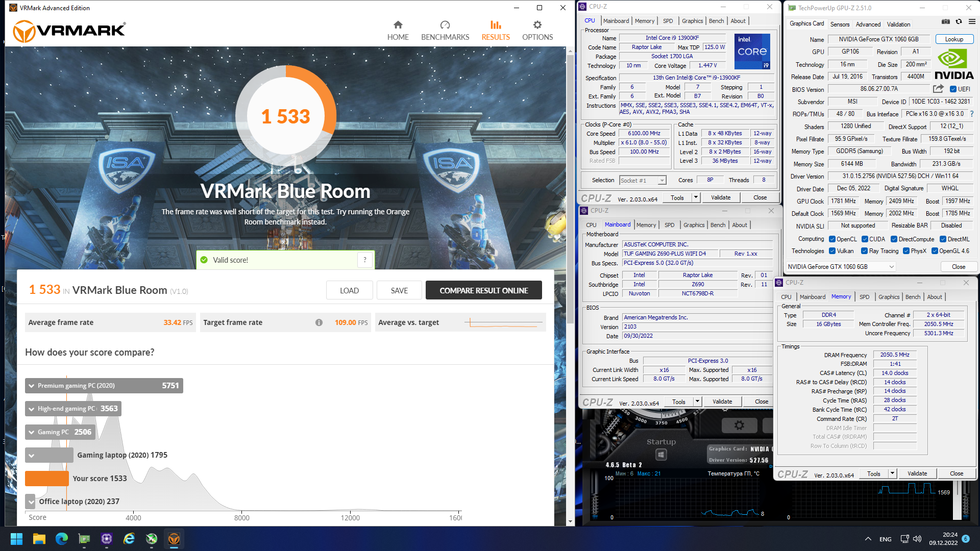Viewport: 980px width, 551px height.
Task: Click the LOAD button in VRMark
Action: coord(349,290)
